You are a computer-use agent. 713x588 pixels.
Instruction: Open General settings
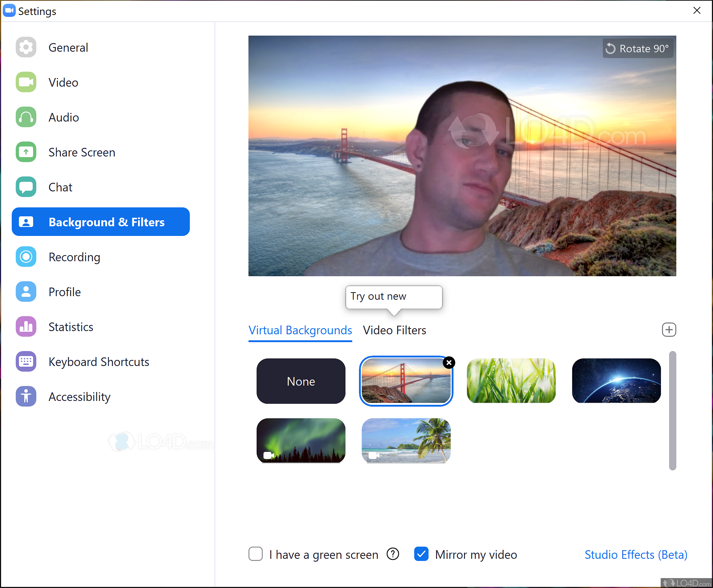pos(68,47)
